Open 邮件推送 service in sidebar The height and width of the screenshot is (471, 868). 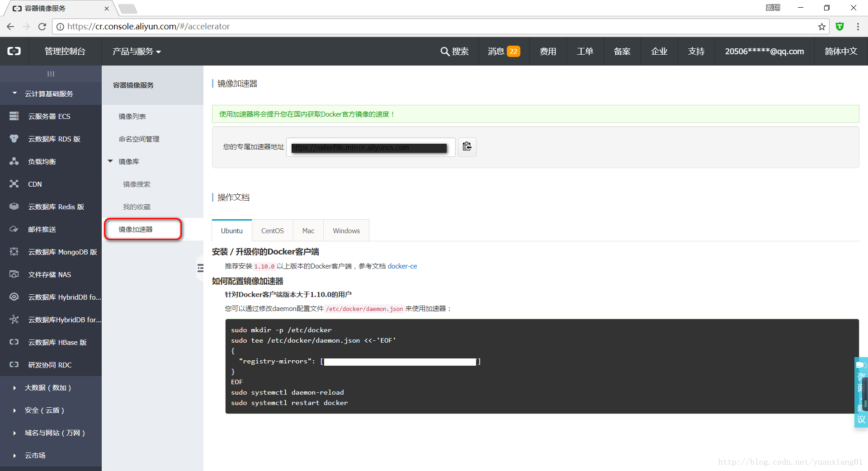point(51,229)
